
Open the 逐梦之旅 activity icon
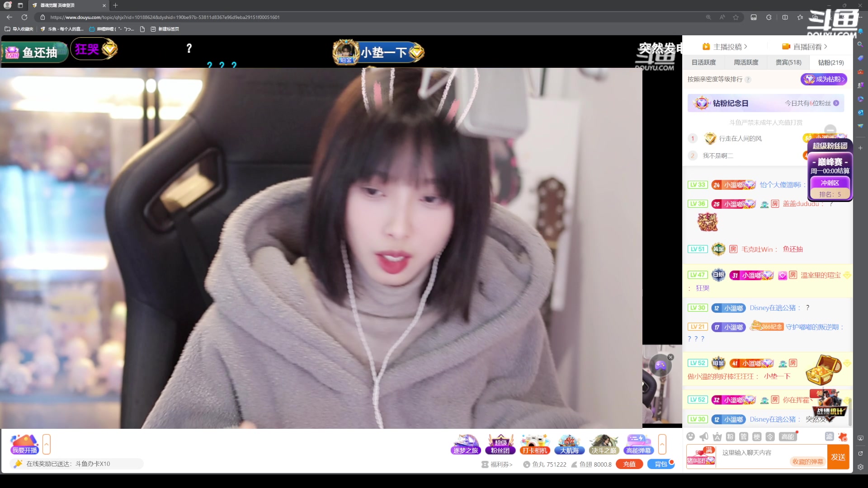pyautogui.click(x=466, y=444)
